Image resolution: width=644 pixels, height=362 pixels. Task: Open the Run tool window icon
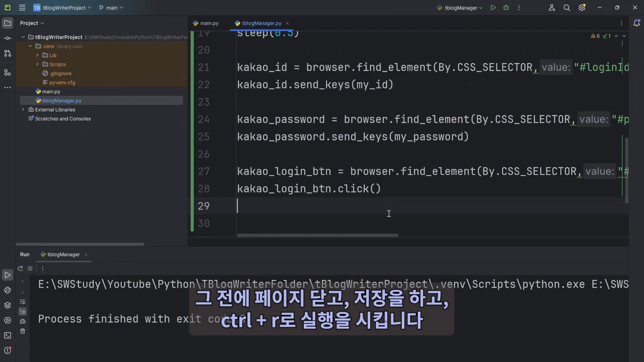(7, 275)
